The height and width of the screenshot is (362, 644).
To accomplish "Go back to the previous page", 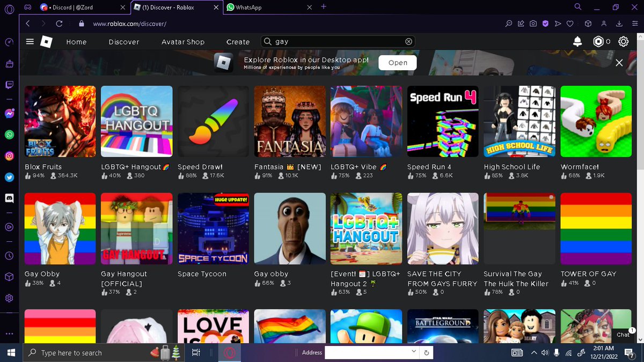I will tap(28, 24).
